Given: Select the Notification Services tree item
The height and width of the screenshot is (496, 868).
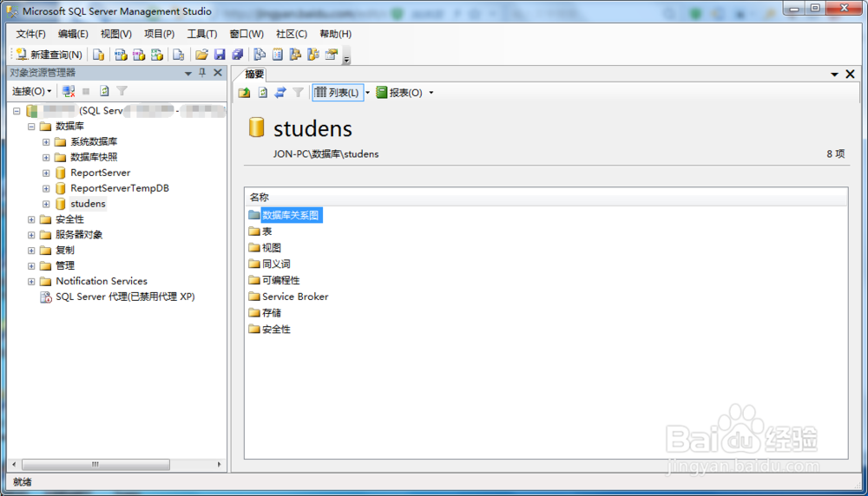Looking at the screenshot, I should 102,281.
